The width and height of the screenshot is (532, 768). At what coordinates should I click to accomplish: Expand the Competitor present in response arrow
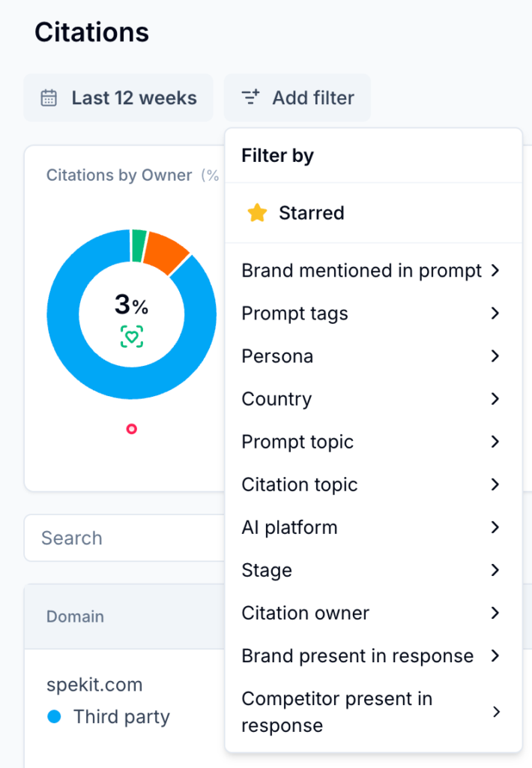[495, 712]
